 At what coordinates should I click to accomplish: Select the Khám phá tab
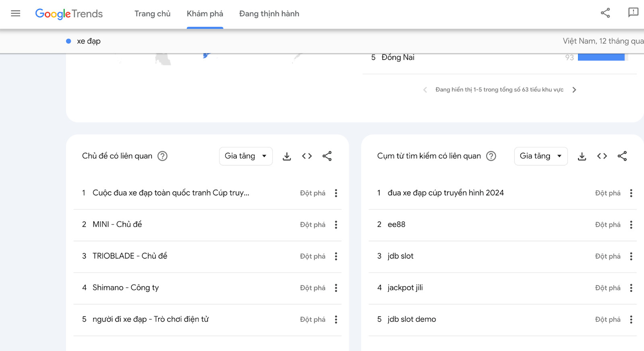(x=205, y=14)
